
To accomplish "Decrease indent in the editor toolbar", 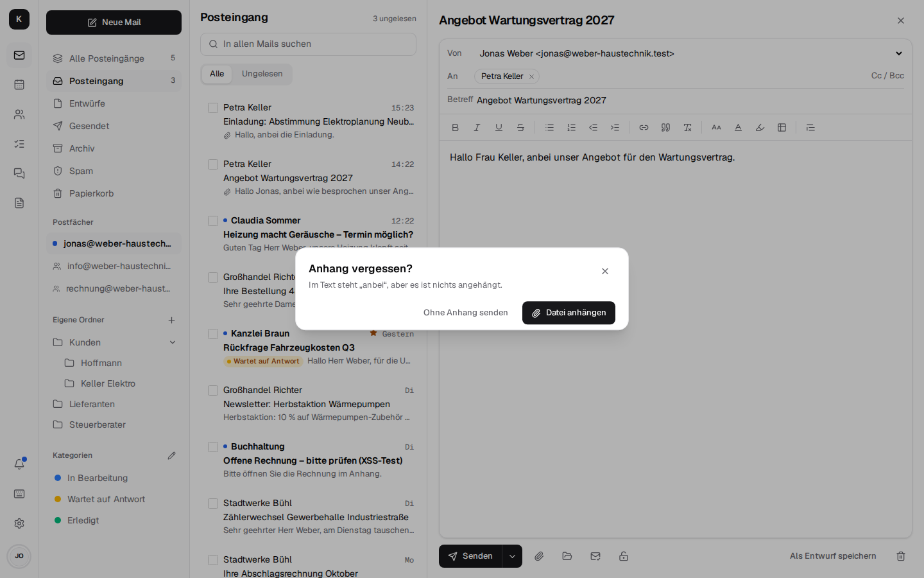I will pyautogui.click(x=593, y=127).
